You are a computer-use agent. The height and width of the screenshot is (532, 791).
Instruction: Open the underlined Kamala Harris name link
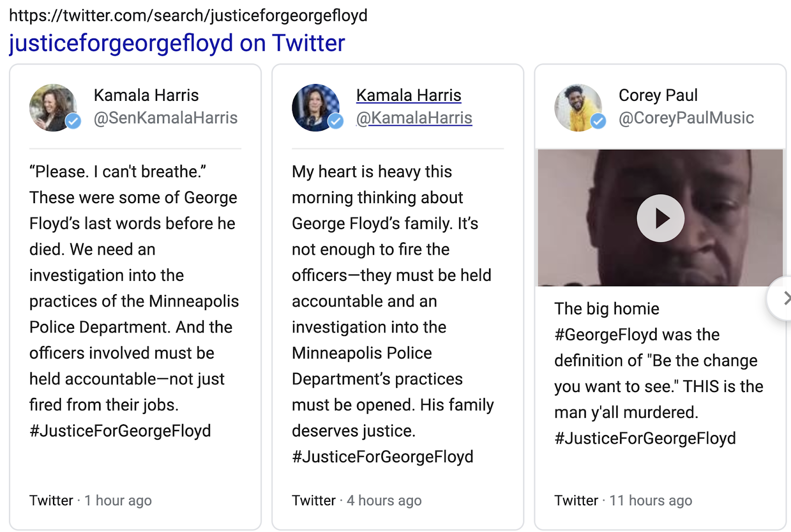coord(409,95)
